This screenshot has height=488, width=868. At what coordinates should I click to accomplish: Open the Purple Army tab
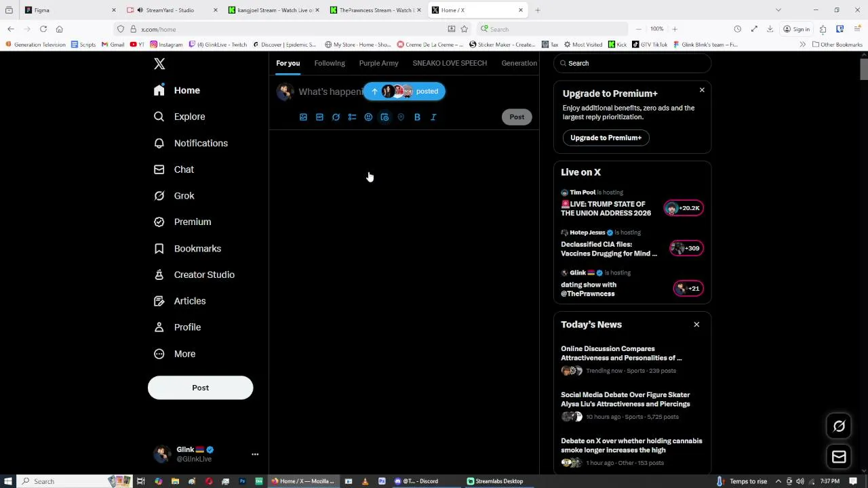[x=378, y=63]
